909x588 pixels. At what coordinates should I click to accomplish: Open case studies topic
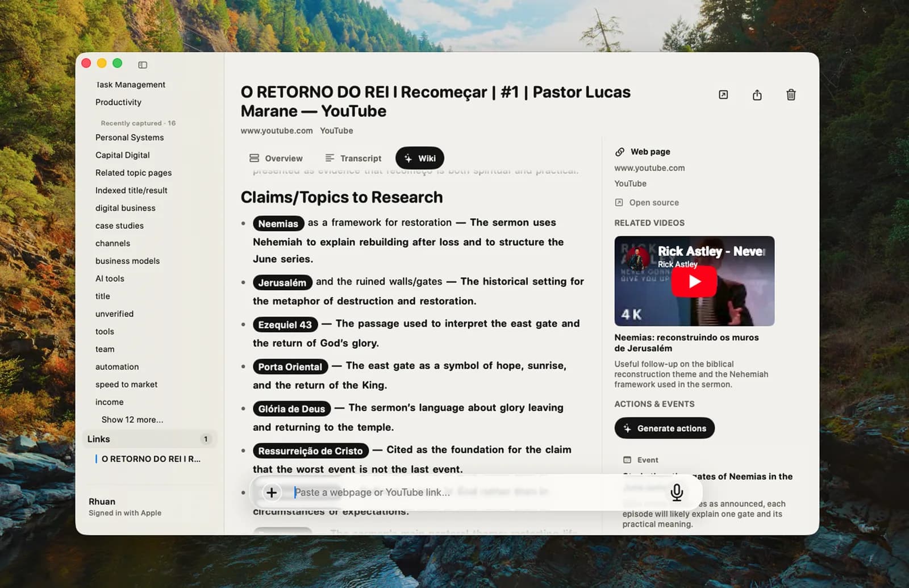pos(119,226)
